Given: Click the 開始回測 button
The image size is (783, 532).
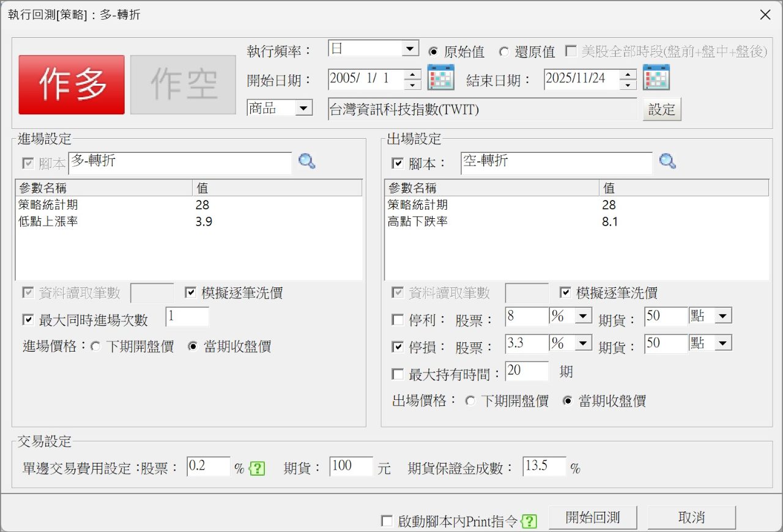Looking at the screenshot, I should pos(592,517).
